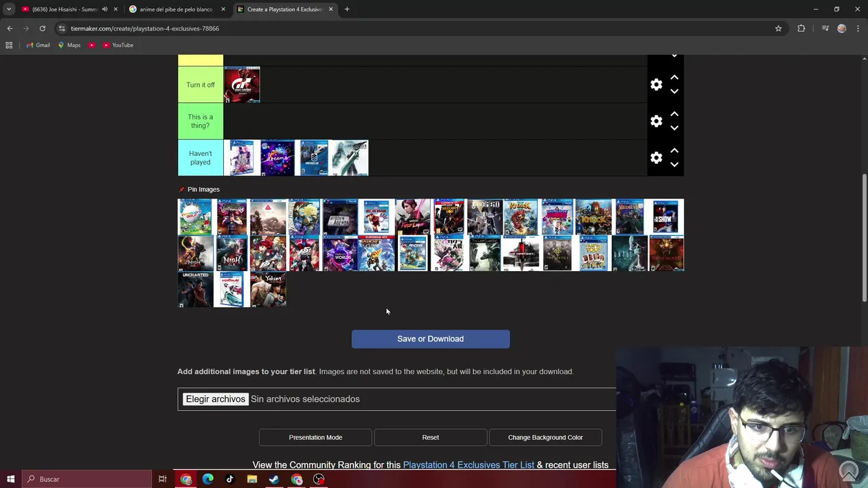This screenshot has width=868, height=488.
Task: Close the anime del pibe Google tab
Action: point(223,9)
